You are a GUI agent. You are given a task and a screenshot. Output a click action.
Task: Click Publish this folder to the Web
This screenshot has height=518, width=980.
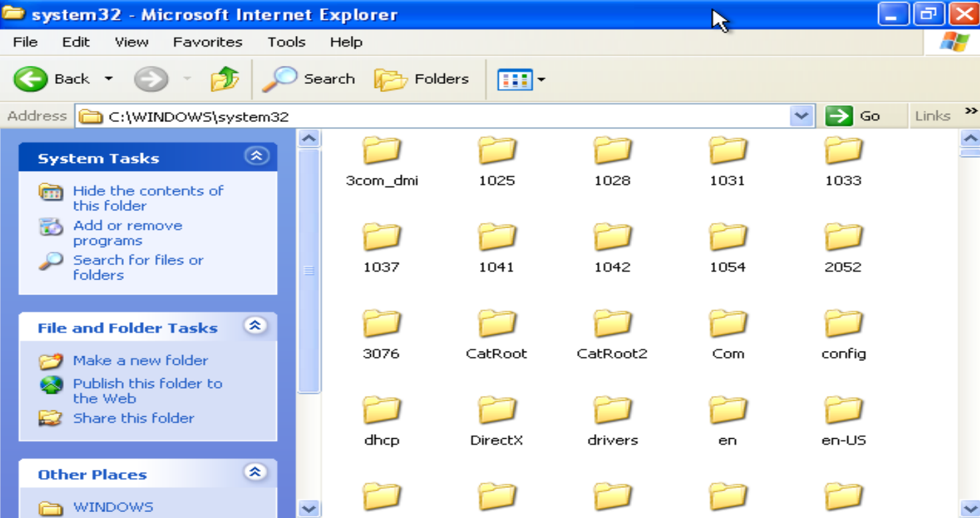coord(147,391)
